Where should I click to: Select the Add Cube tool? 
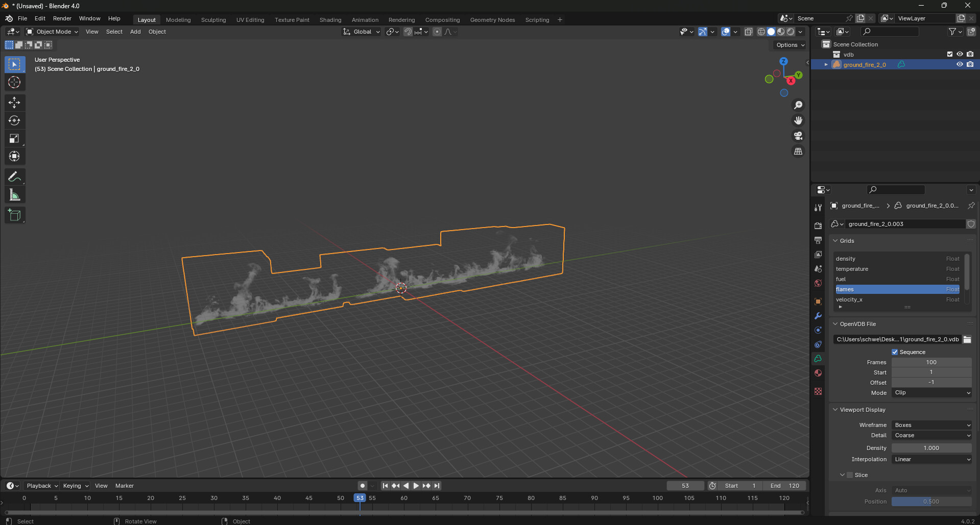[x=14, y=215]
